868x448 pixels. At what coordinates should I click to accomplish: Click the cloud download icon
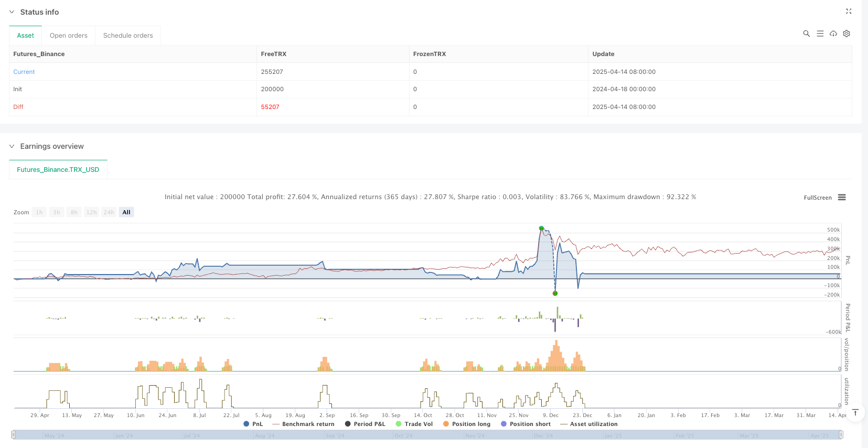point(833,34)
